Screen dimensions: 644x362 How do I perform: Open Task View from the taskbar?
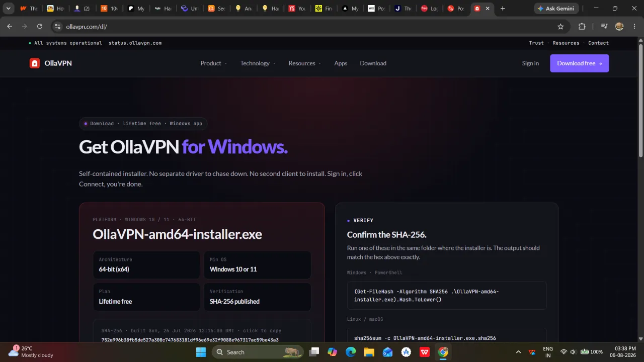pyautogui.click(x=314, y=352)
